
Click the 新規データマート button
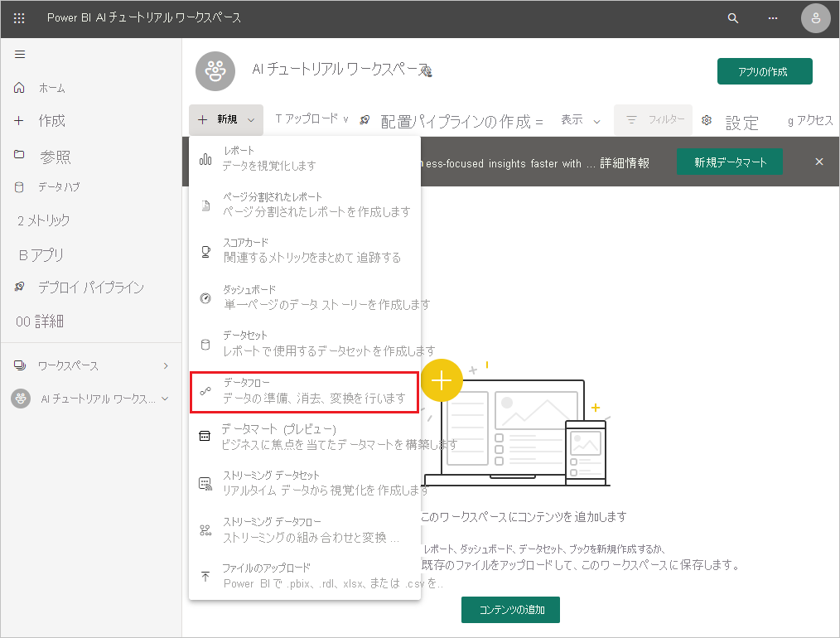point(730,162)
